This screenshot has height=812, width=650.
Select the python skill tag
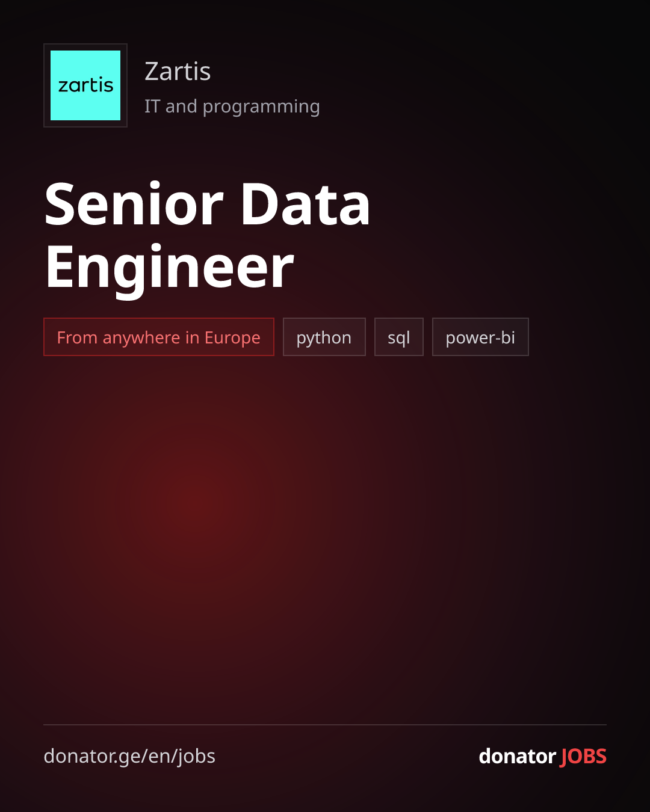pos(324,337)
